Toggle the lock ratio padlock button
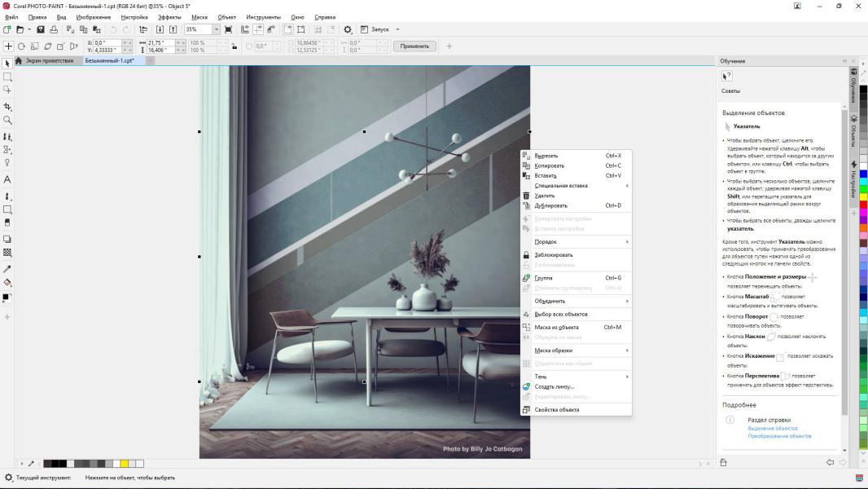This screenshot has height=489, width=868. (x=235, y=46)
